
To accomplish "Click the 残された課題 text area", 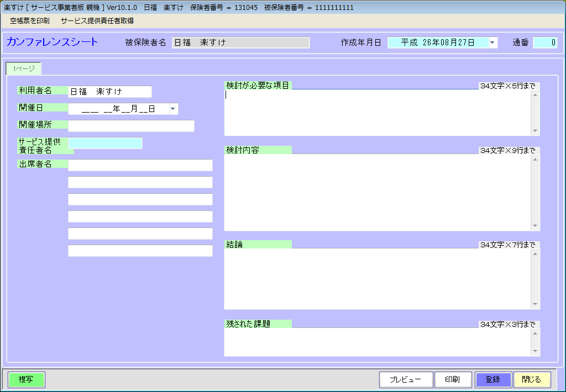I will click(x=378, y=342).
